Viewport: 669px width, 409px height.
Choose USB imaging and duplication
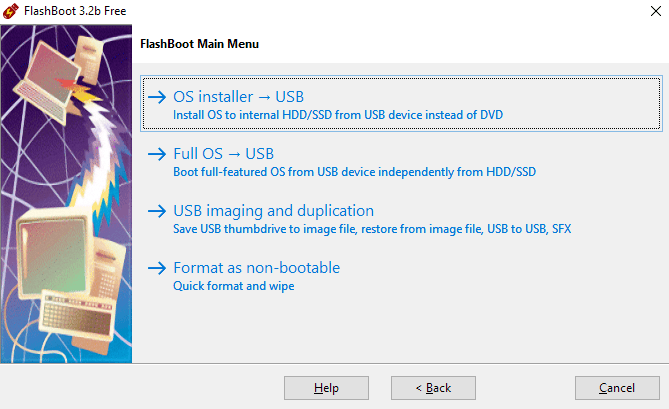(273, 211)
